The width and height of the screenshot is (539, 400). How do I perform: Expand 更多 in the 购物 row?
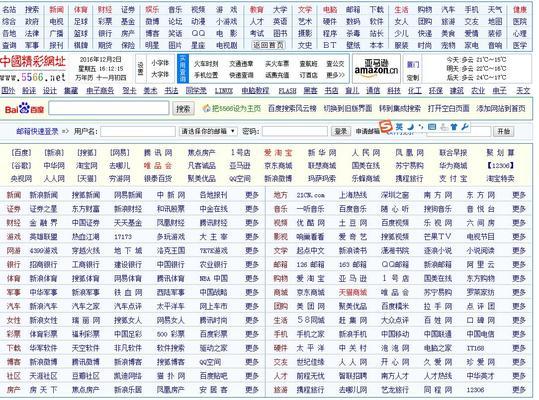coord(519,278)
